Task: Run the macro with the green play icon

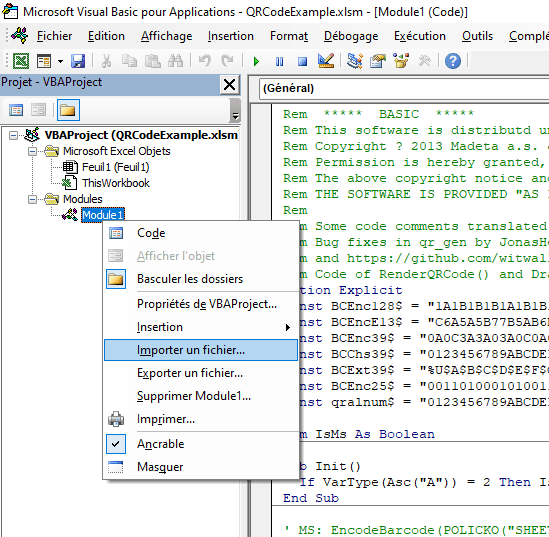Action: 256,62
